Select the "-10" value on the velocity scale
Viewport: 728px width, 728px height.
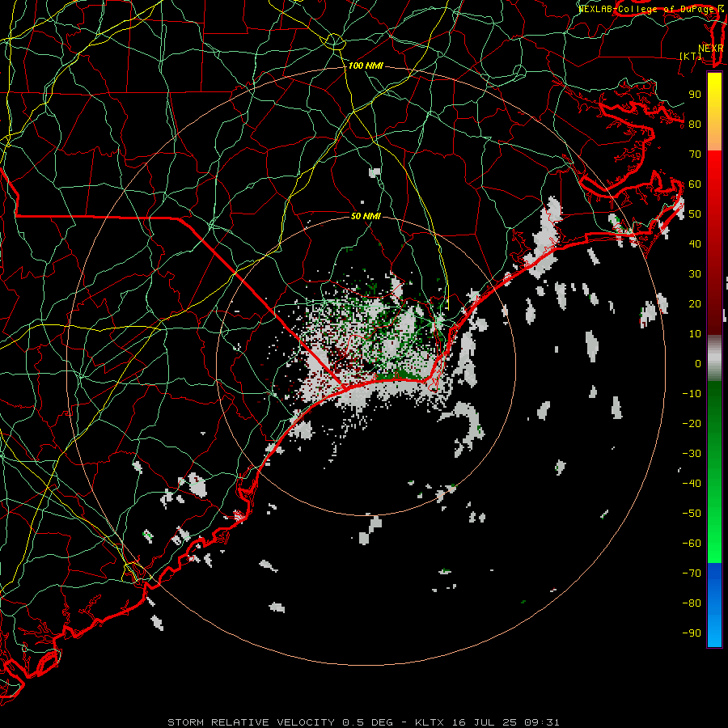coord(692,394)
